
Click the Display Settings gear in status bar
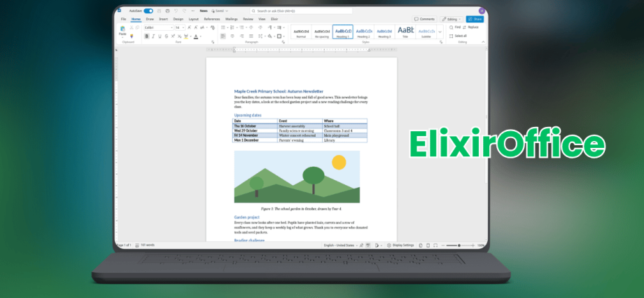point(389,245)
